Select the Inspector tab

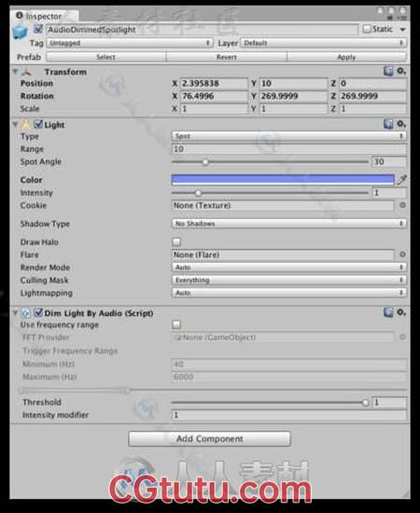click(x=39, y=16)
